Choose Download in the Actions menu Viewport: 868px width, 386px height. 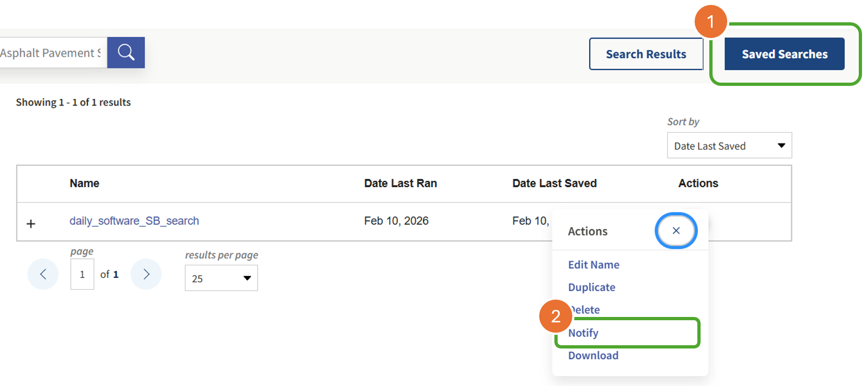(x=593, y=356)
